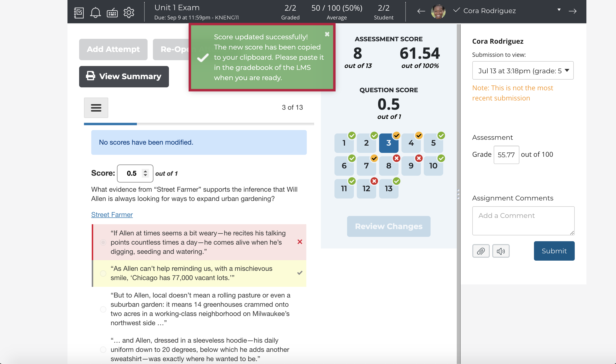The width and height of the screenshot is (616, 364).
Task: Click the Add Attempt button
Action: click(x=113, y=49)
